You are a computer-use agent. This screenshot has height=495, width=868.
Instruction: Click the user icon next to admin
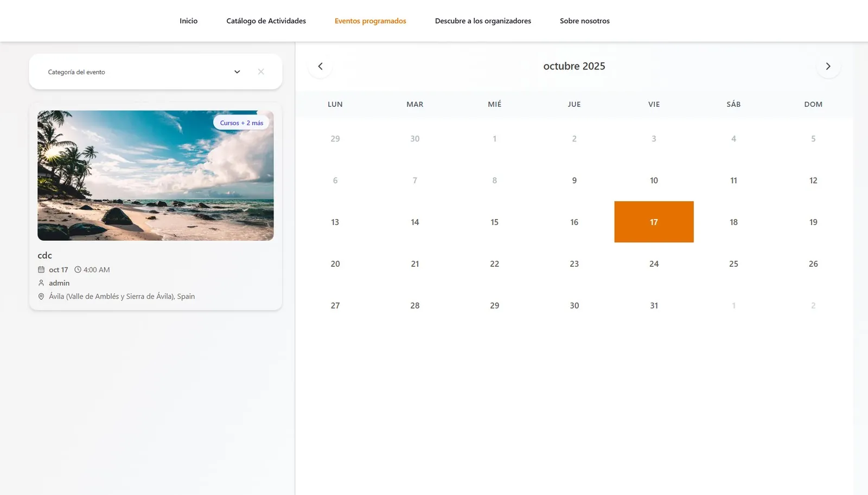(41, 283)
